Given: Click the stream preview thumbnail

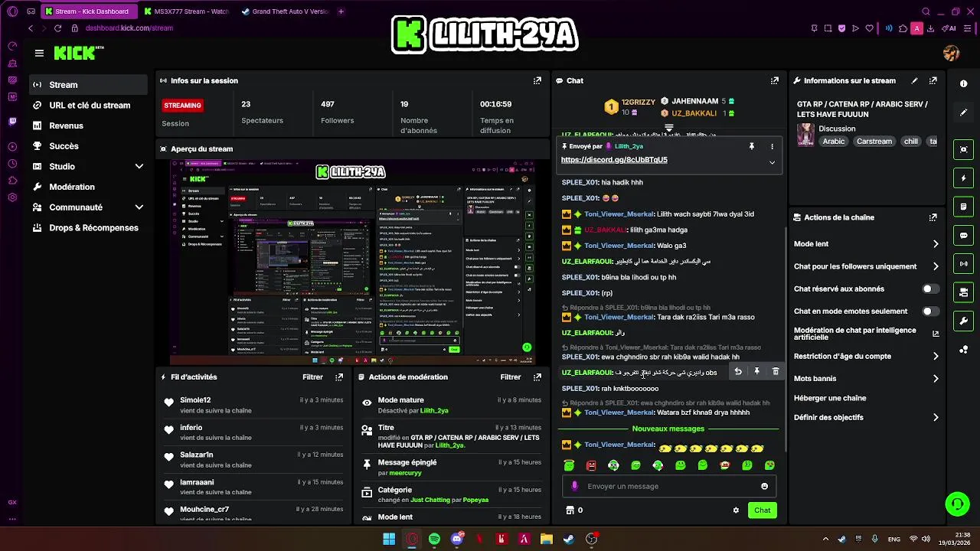Looking at the screenshot, I should 351,262.
